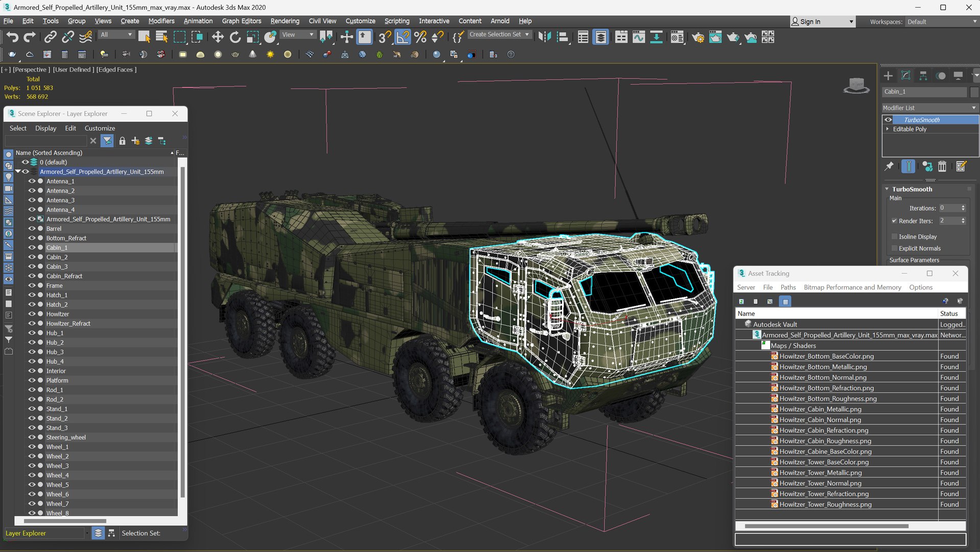Click the pin stack icon
The image size is (980, 552).
889,166
